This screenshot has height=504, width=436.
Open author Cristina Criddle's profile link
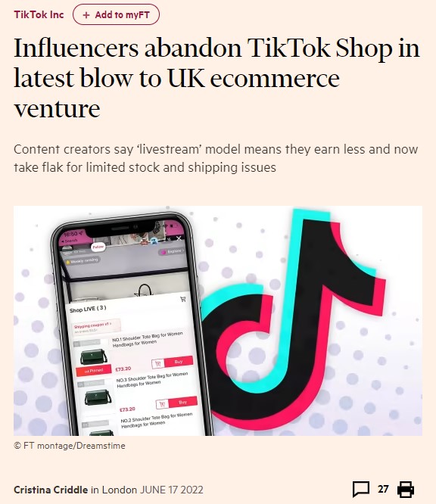pyautogui.click(x=51, y=490)
